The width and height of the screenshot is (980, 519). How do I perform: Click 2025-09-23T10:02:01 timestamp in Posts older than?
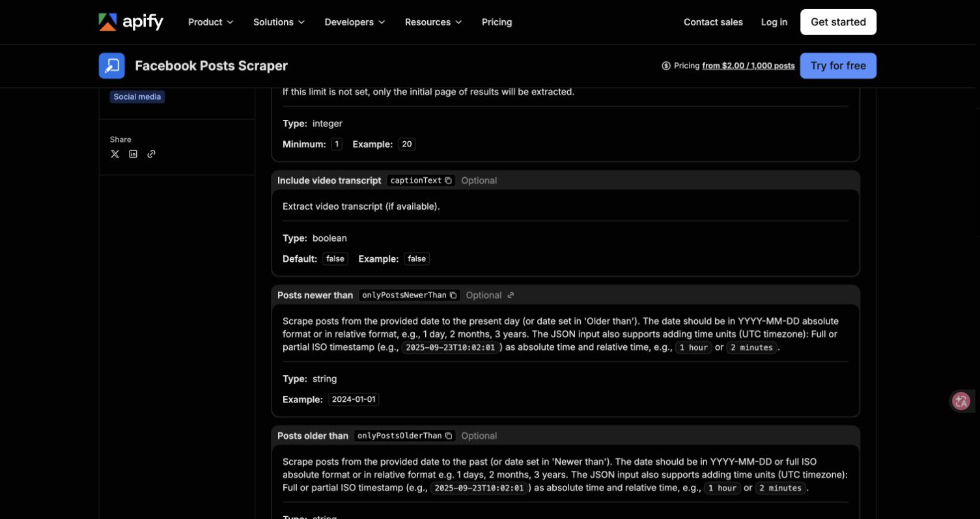[479, 488]
